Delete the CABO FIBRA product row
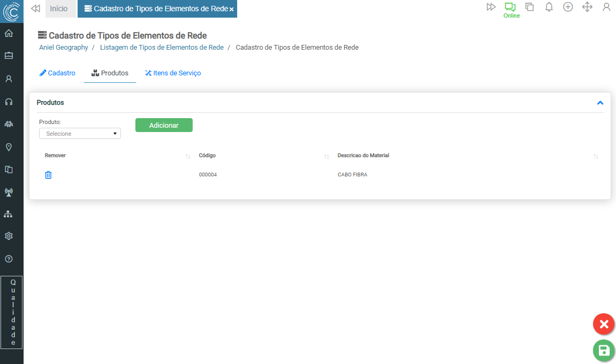 click(x=48, y=175)
